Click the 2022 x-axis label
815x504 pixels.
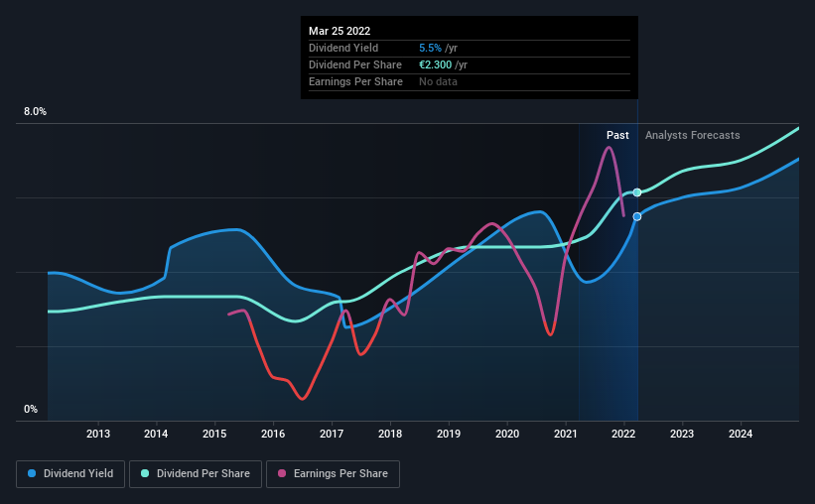pos(623,434)
